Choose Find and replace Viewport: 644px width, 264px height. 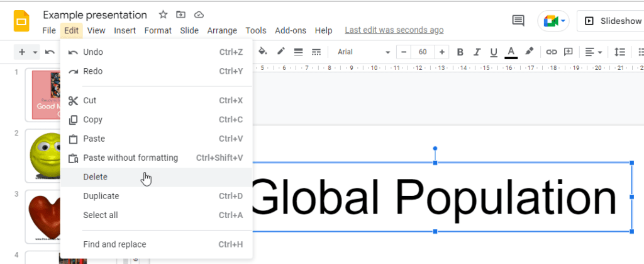pyautogui.click(x=157, y=244)
